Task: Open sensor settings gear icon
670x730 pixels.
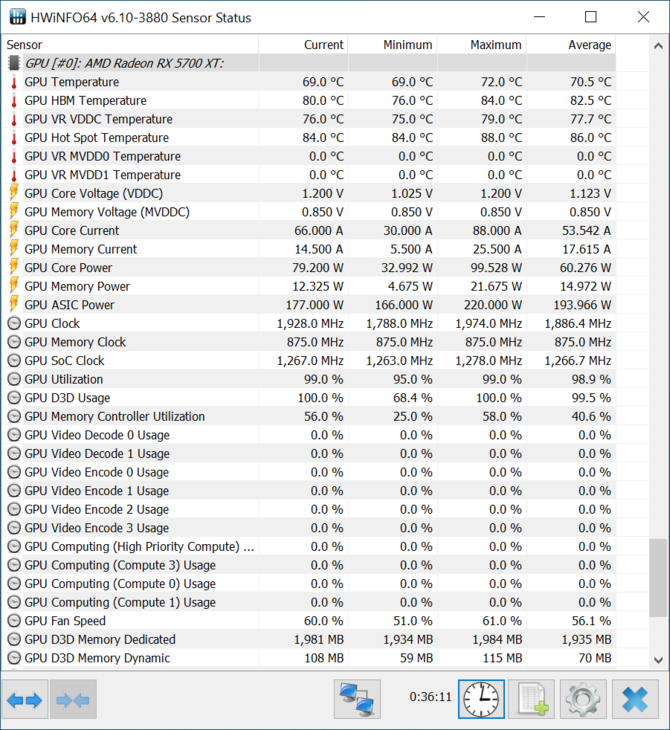Action: (583, 699)
